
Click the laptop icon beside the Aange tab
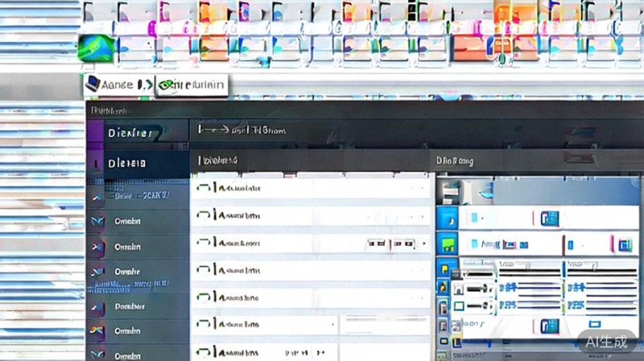[x=93, y=84]
